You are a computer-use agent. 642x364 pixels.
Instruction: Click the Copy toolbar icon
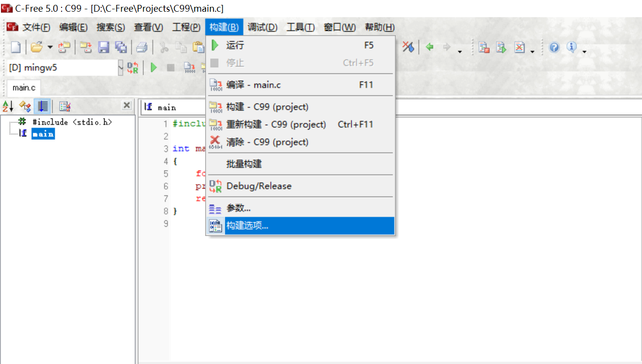[x=181, y=47]
